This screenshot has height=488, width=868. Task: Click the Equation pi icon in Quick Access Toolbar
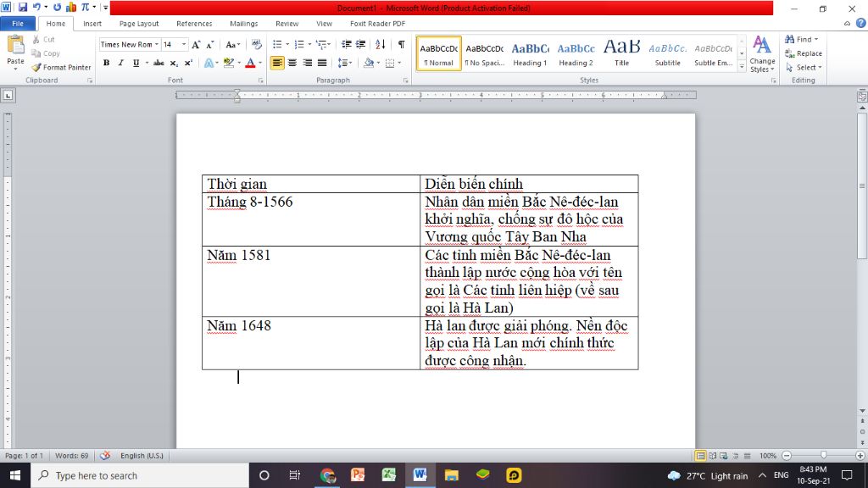click(x=86, y=7)
